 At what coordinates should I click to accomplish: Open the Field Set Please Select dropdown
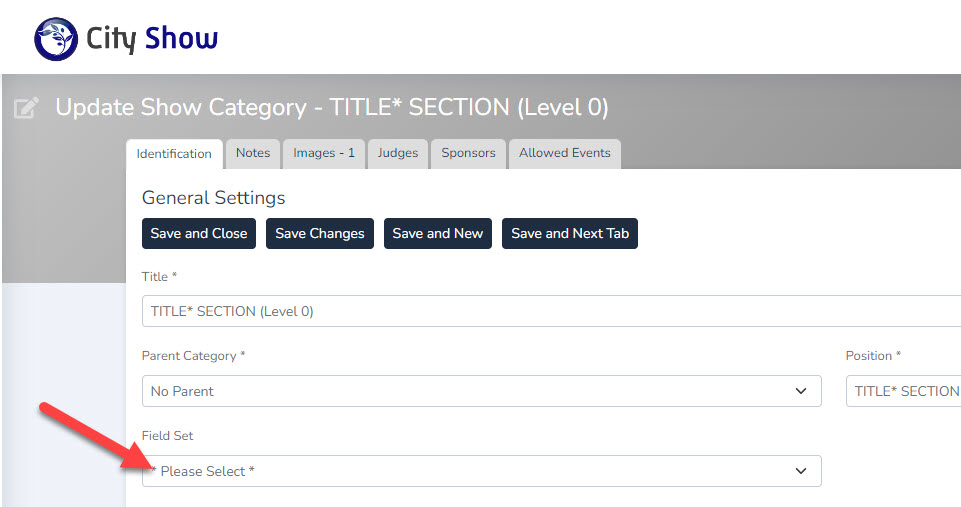(x=481, y=471)
